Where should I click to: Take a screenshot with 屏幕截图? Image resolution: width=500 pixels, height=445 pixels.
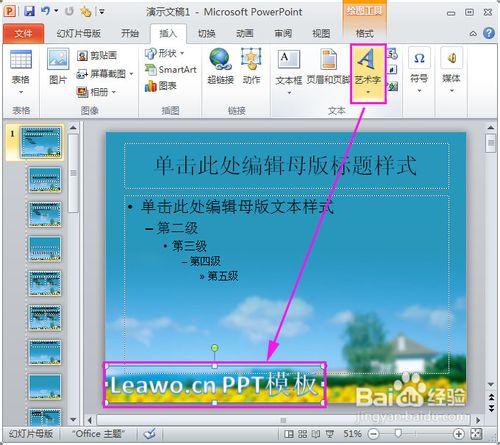click(x=102, y=74)
